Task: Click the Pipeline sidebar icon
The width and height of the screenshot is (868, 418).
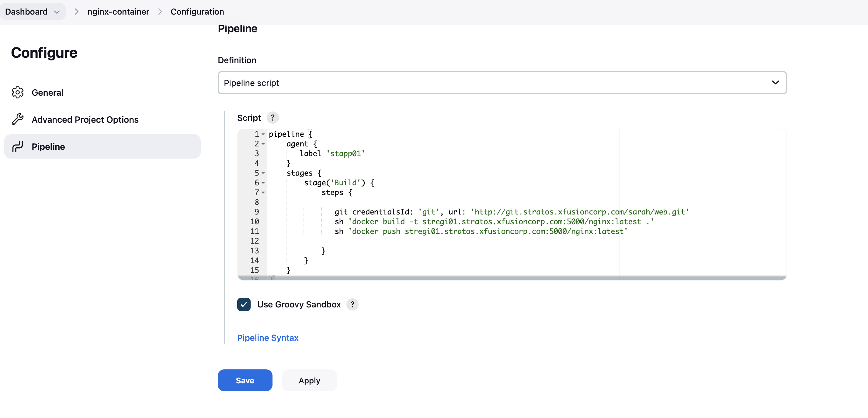Action: coord(18,146)
